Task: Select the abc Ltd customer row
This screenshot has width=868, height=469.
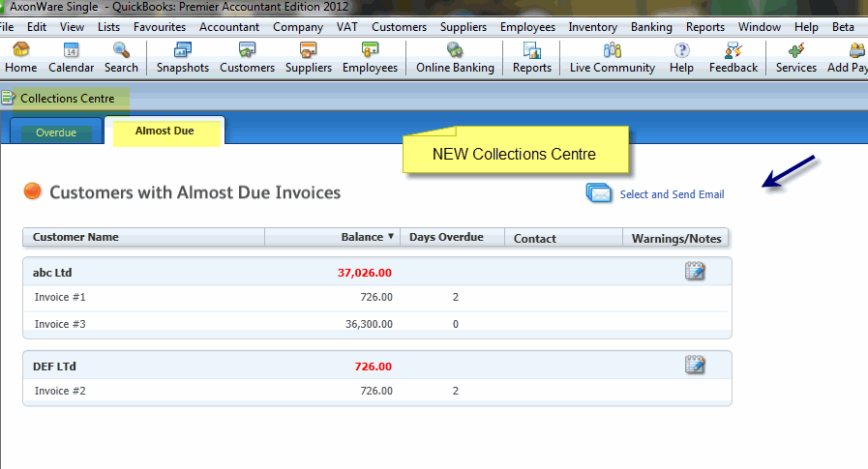Action: pyautogui.click(x=377, y=272)
